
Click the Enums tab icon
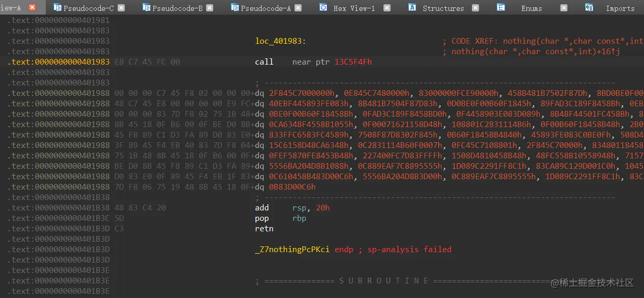(501, 8)
